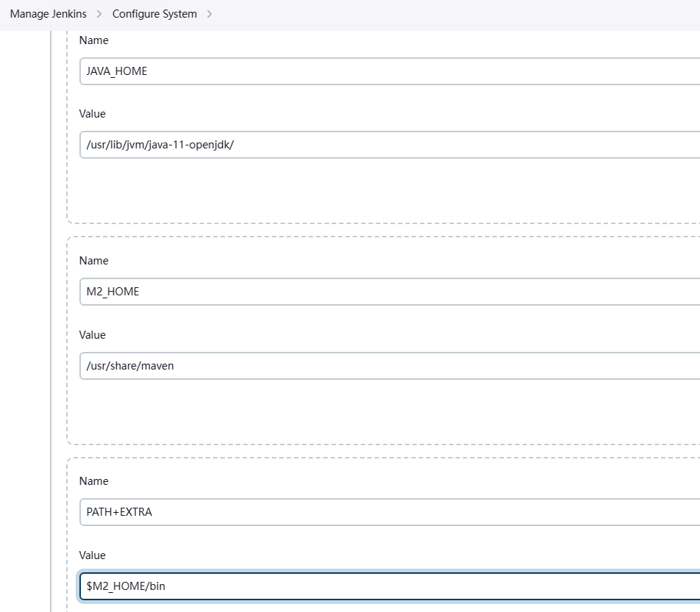The width and height of the screenshot is (700, 612).
Task: Expand the chevron after Manage Jenkins
Action: click(x=99, y=14)
